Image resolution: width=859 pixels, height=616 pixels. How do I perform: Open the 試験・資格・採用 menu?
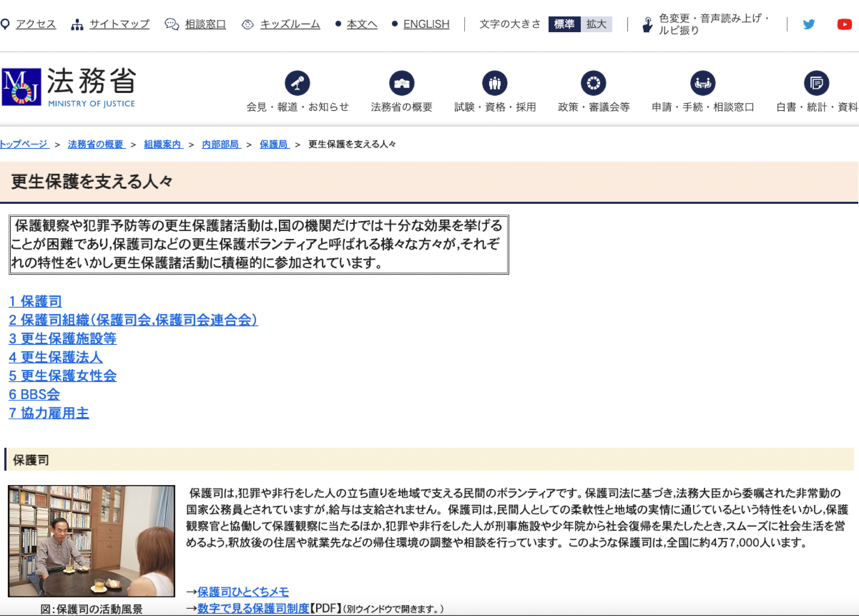pos(495,107)
